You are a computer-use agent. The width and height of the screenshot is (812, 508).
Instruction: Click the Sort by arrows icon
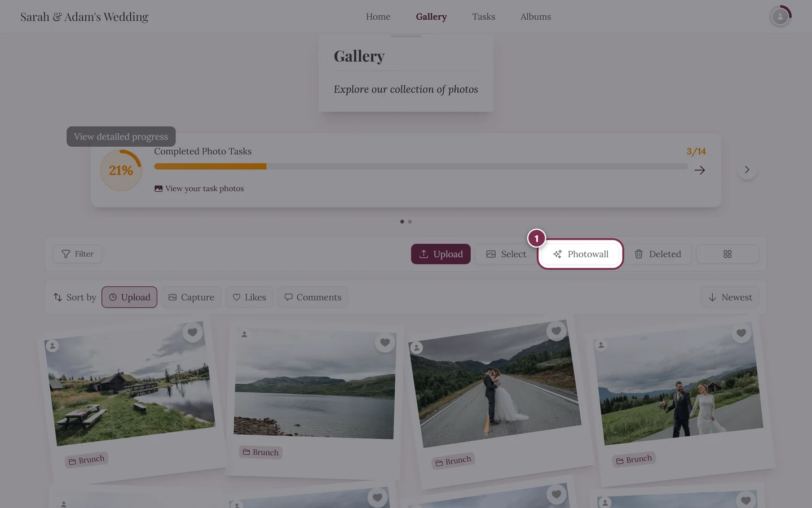click(x=58, y=297)
